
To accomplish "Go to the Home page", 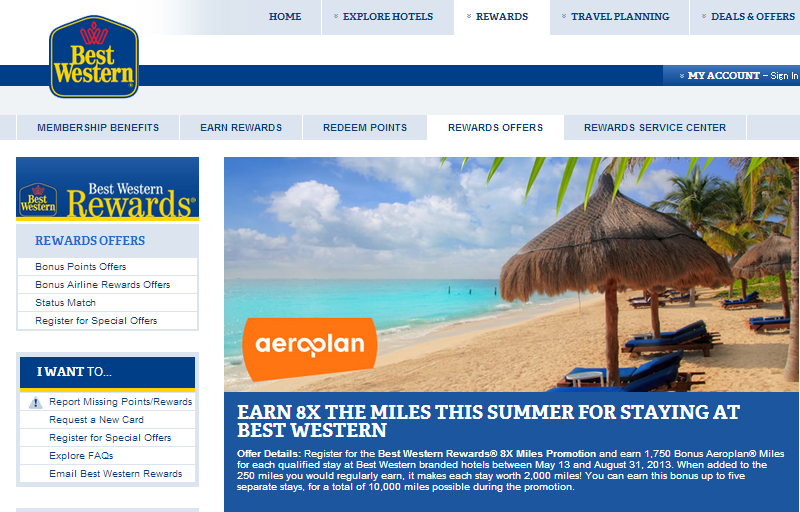I will (x=285, y=17).
